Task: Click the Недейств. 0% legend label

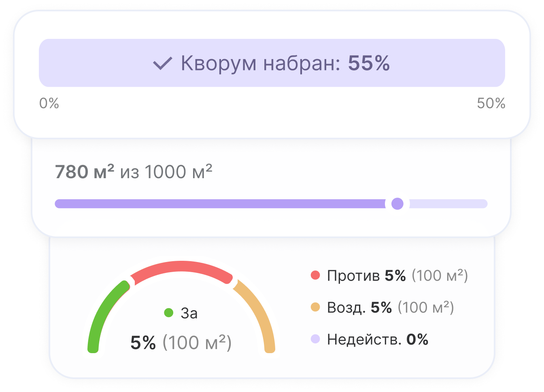Action: [x=377, y=339]
